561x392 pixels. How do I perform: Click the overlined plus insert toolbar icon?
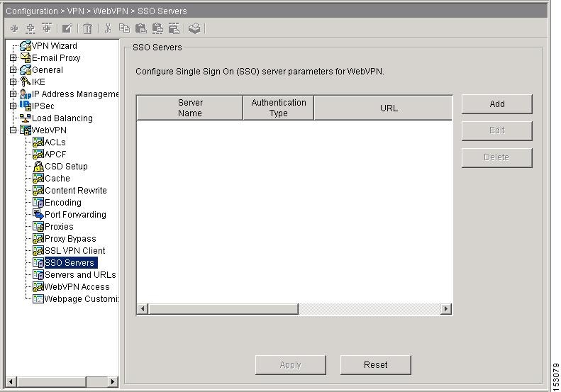[x=47, y=28]
